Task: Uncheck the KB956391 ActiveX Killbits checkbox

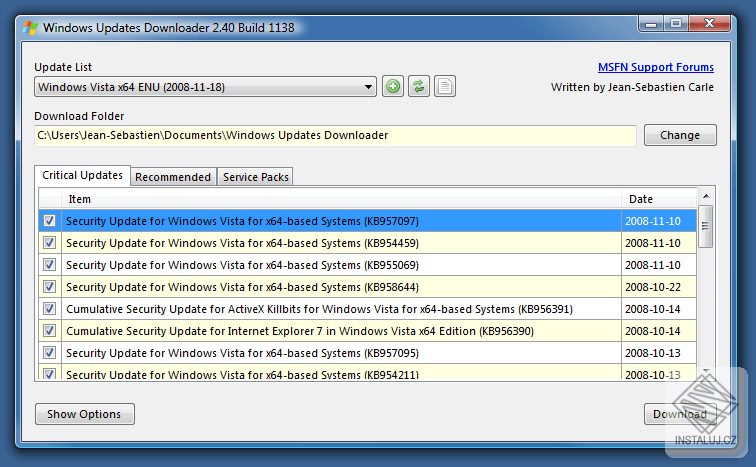Action: (49, 308)
